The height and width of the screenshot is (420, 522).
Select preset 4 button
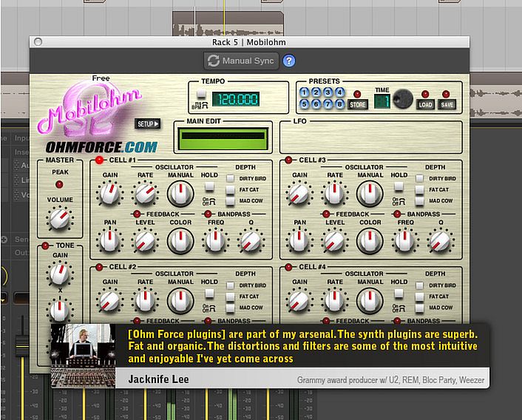click(339, 92)
